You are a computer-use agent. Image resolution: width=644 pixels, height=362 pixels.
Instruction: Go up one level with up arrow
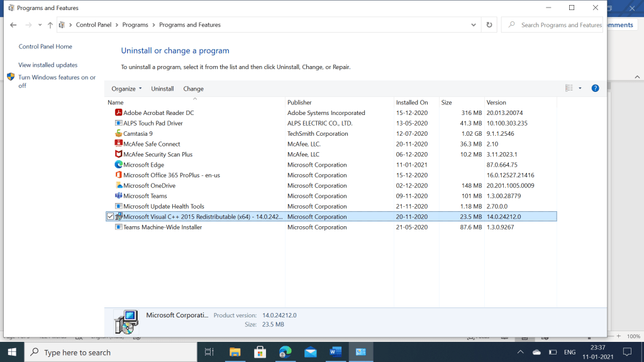coord(50,25)
